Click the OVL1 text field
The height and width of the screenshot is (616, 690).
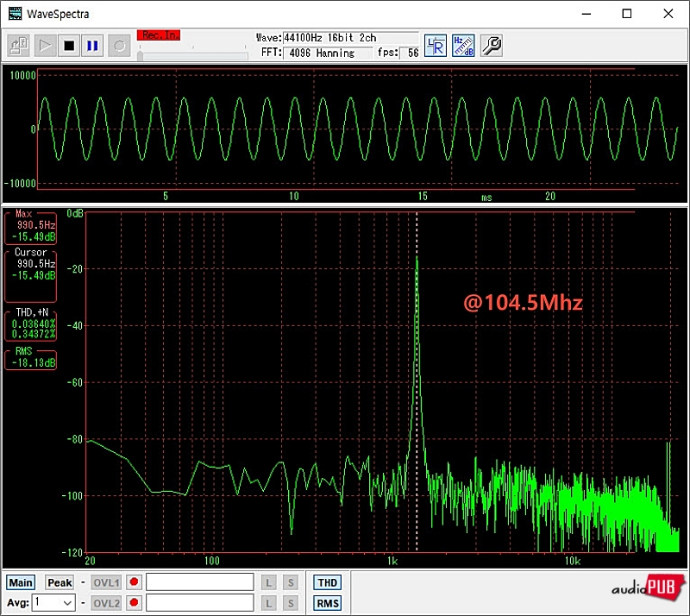(200, 582)
